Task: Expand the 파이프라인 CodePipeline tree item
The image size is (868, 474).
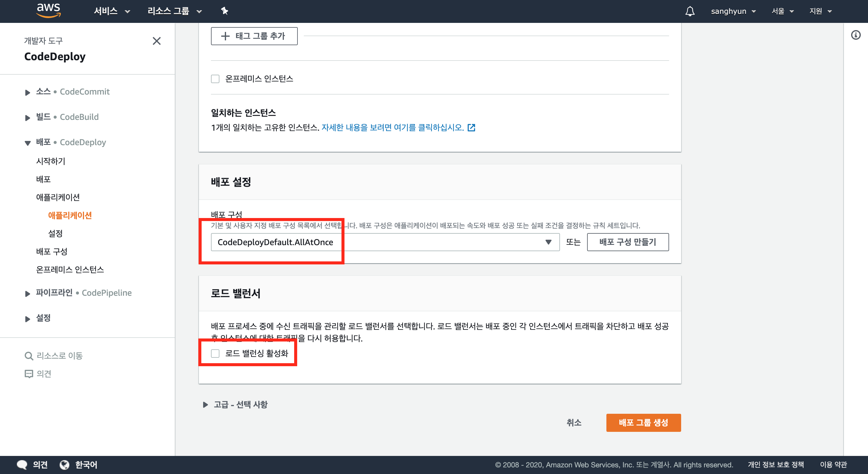Action: [x=28, y=293]
